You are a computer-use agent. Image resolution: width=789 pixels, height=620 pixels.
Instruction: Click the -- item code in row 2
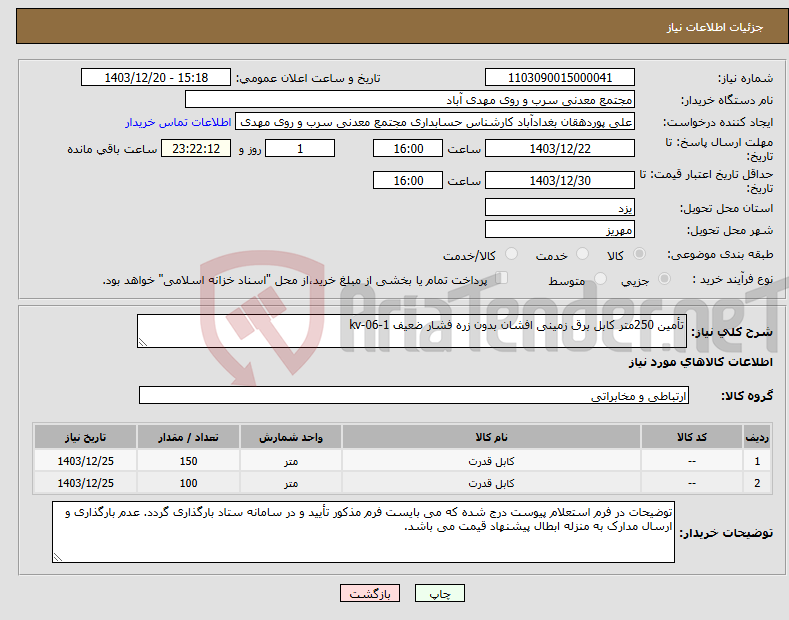692,483
